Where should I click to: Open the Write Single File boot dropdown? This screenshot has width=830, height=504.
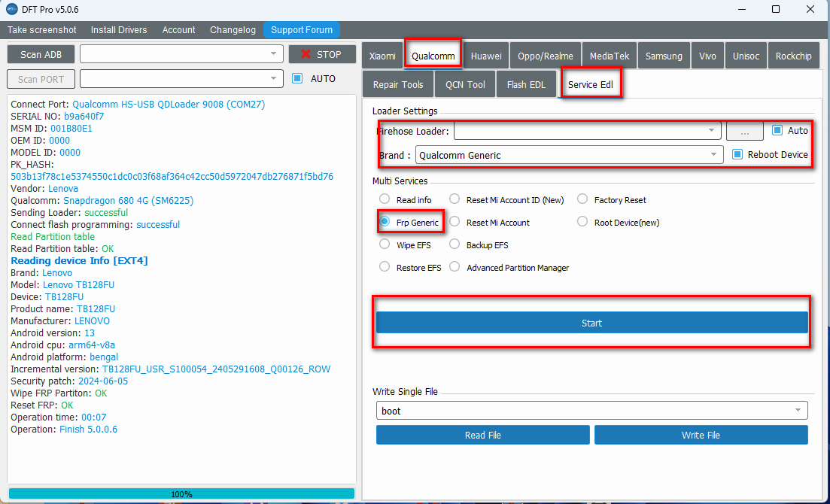(591, 410)
